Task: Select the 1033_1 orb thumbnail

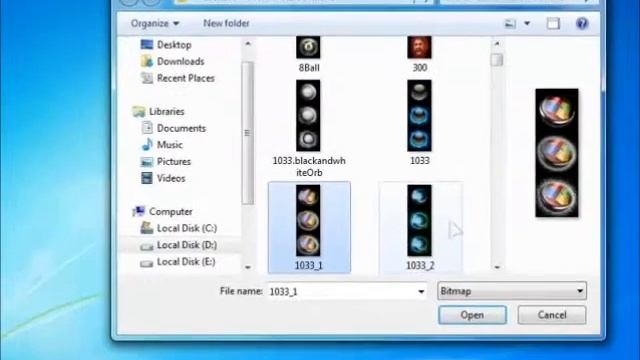Action: pos(308,220)
